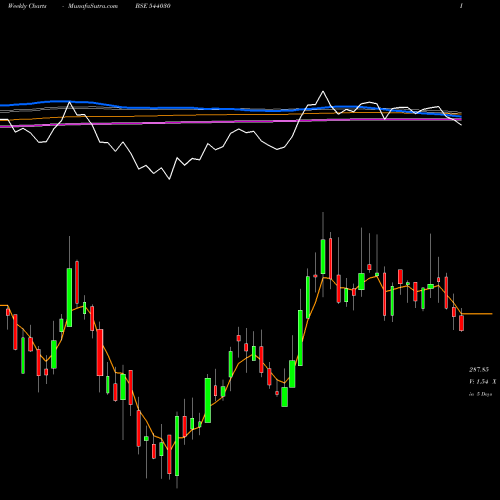Click the "in 5 Days" label
The width and height of the screenshot is (500, 500).
point(480,394)
